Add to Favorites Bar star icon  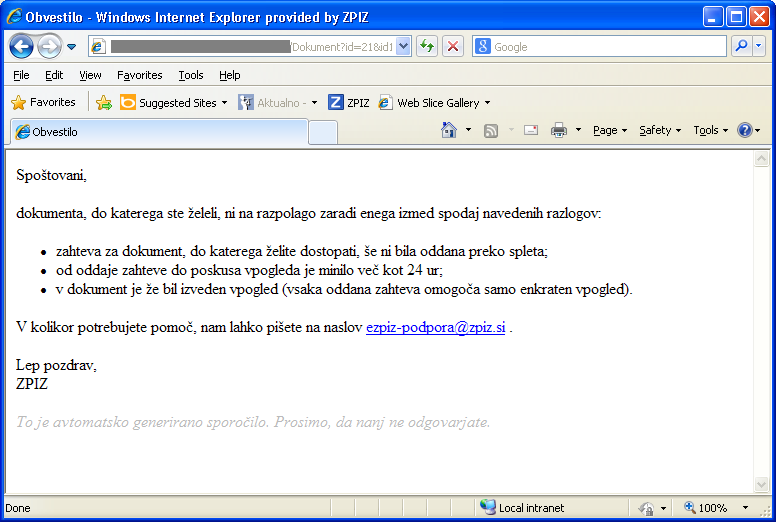pos(104,102)
